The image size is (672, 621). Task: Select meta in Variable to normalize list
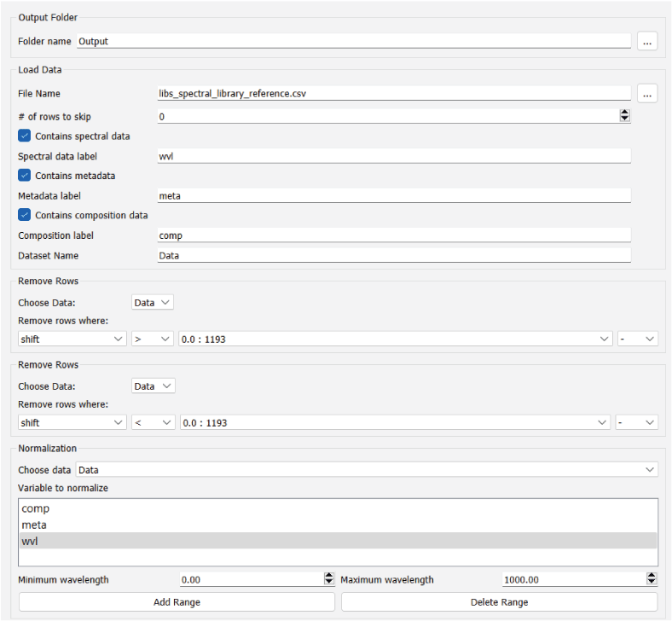[x=34, y=525]
